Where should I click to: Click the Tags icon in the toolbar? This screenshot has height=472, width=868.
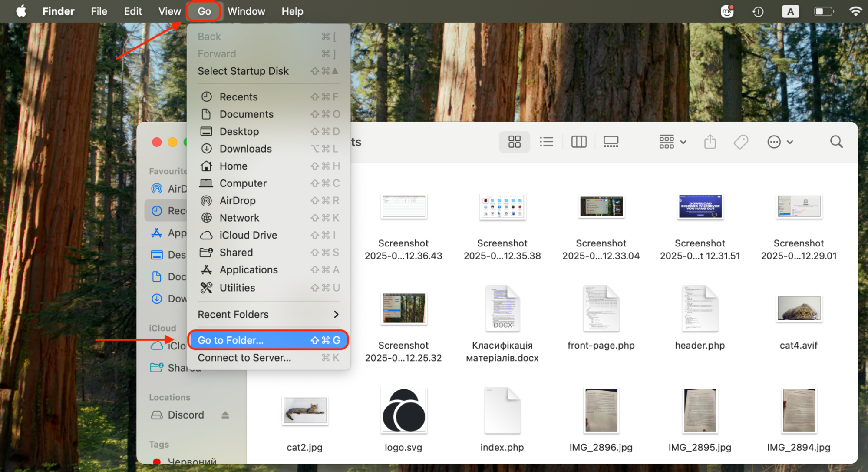pyautogui.click(x=741, y=142)
